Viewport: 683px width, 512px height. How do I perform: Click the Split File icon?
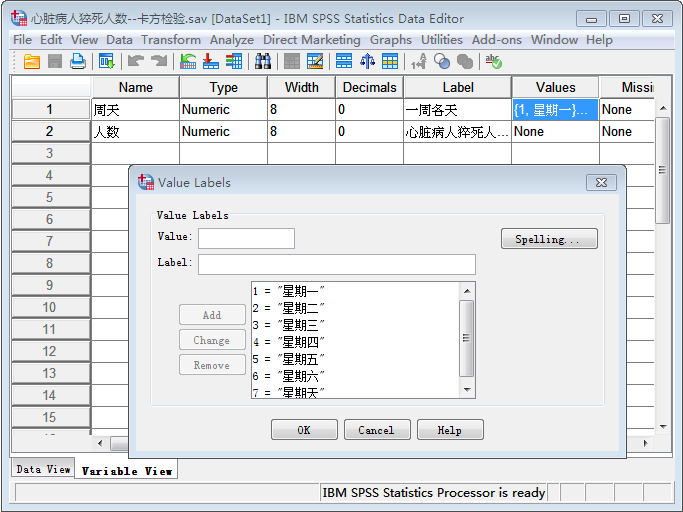[x=344, y=62]
